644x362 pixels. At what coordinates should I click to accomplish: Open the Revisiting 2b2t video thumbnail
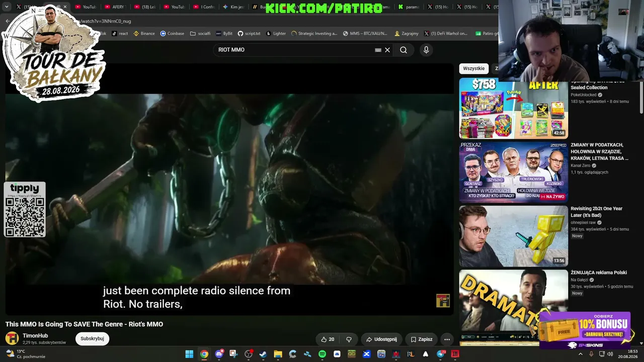[513, 236]
